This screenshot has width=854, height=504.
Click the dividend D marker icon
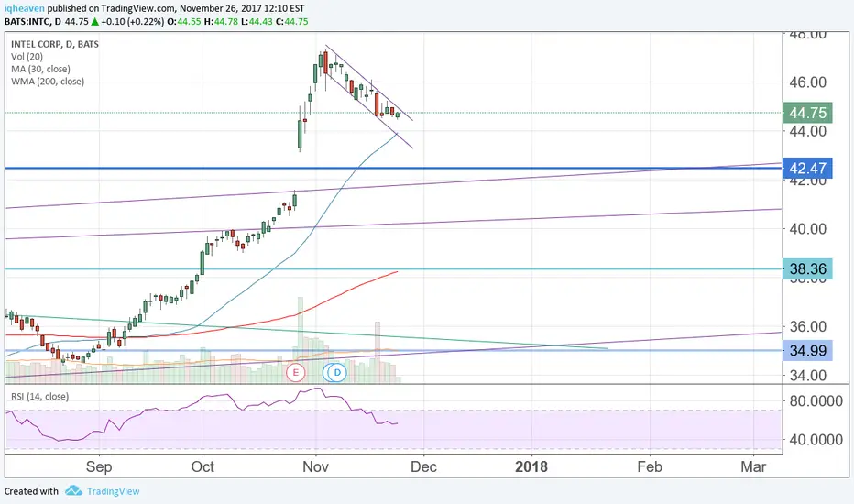[337, 373]
